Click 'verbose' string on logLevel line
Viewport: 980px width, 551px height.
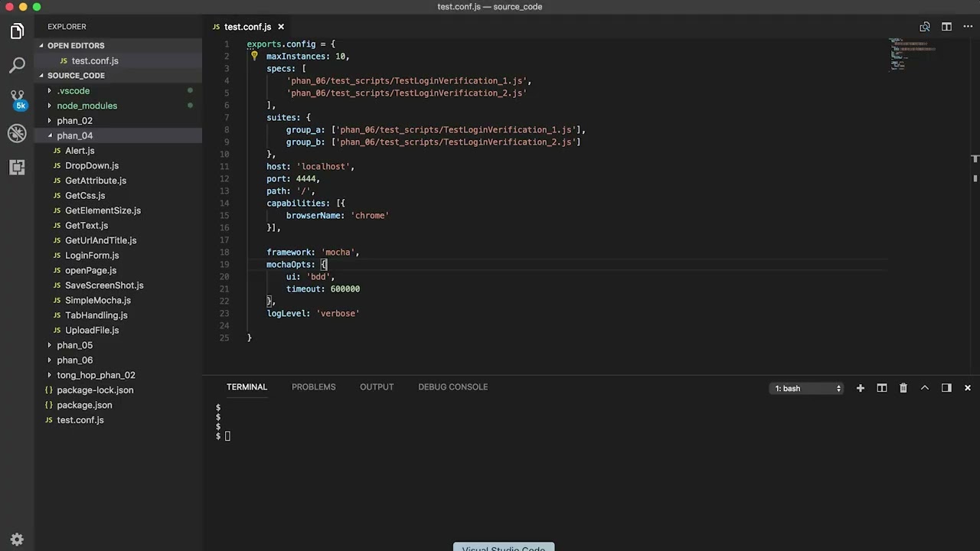tap(338, 313)
